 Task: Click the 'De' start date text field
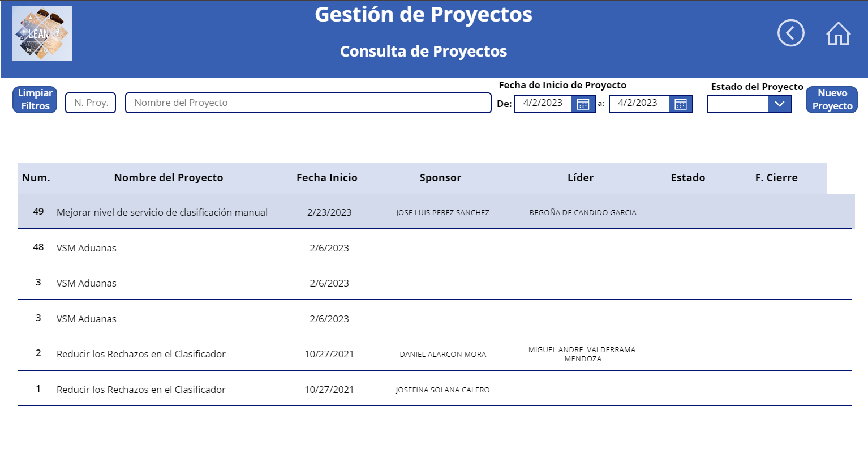click(x=543, y=103)
